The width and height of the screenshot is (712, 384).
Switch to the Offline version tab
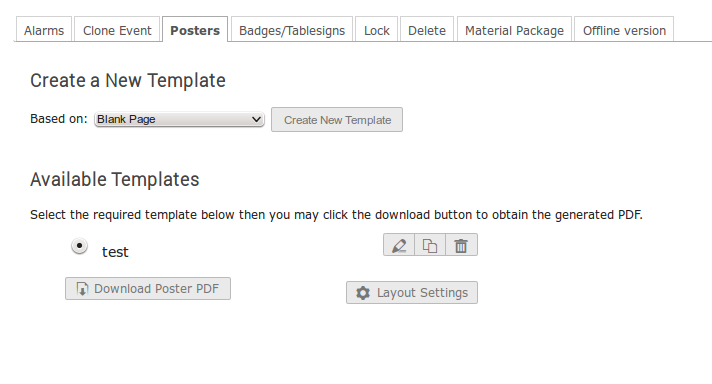[624, 30]
